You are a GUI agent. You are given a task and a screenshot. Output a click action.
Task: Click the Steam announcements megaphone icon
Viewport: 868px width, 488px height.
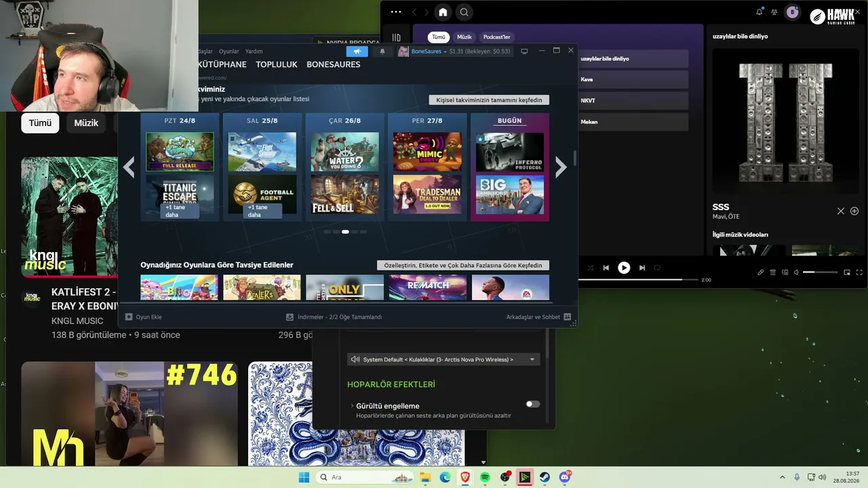357,52
